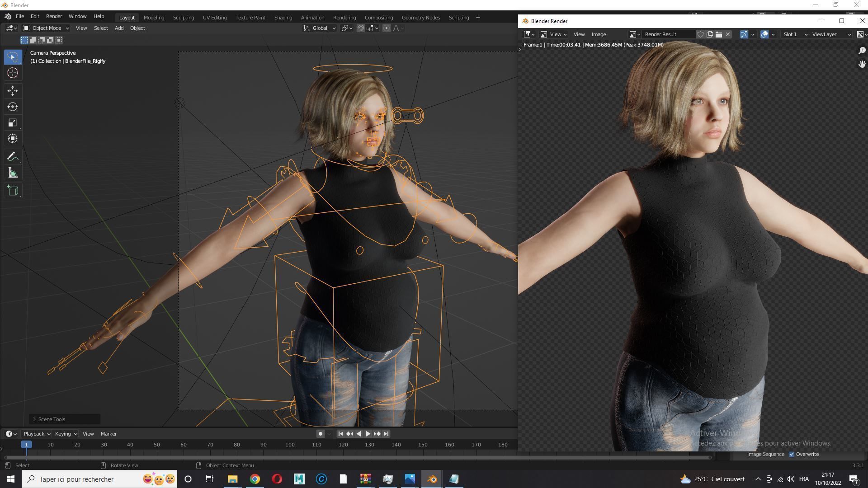
Task: Open snapping options dropdown
Action: click(373, 28)
